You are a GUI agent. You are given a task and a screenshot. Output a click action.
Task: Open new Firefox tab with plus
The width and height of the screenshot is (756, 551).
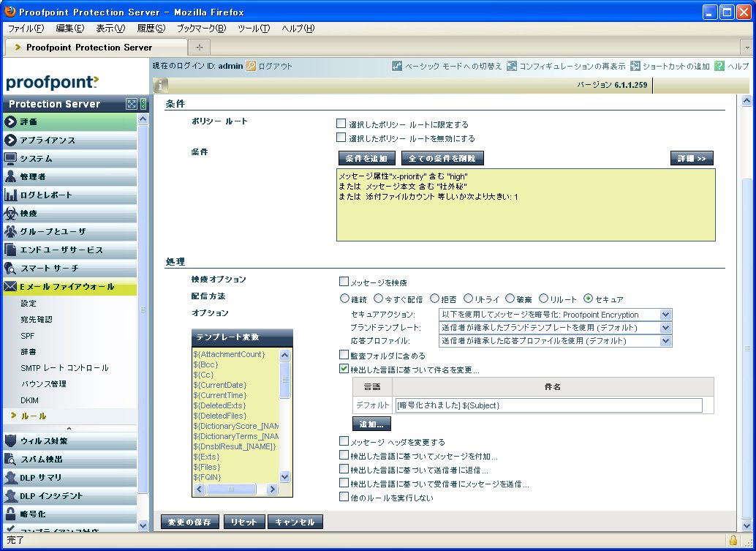200,48
